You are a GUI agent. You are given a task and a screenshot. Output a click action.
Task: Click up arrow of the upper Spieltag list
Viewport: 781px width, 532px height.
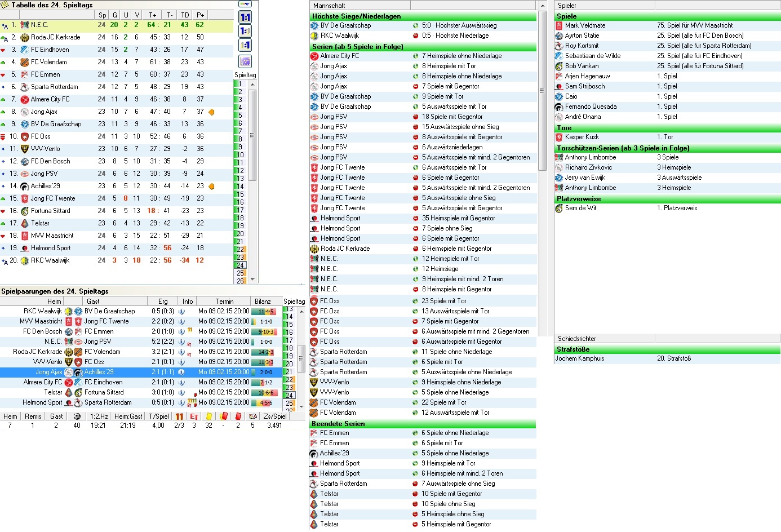click(252, 84)
